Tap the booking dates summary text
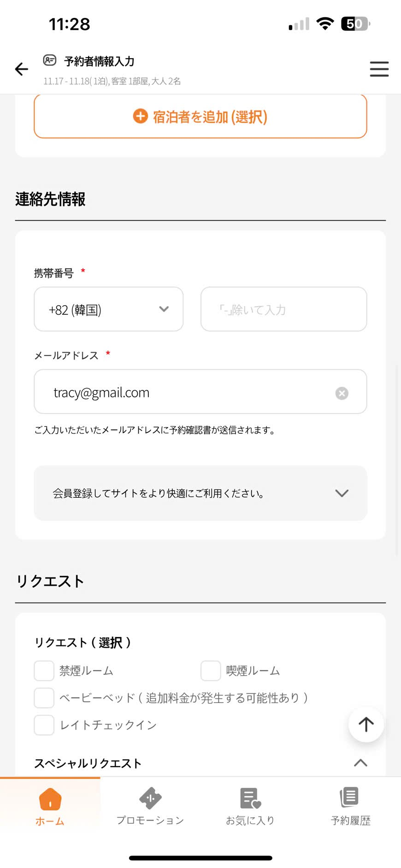 112,82
